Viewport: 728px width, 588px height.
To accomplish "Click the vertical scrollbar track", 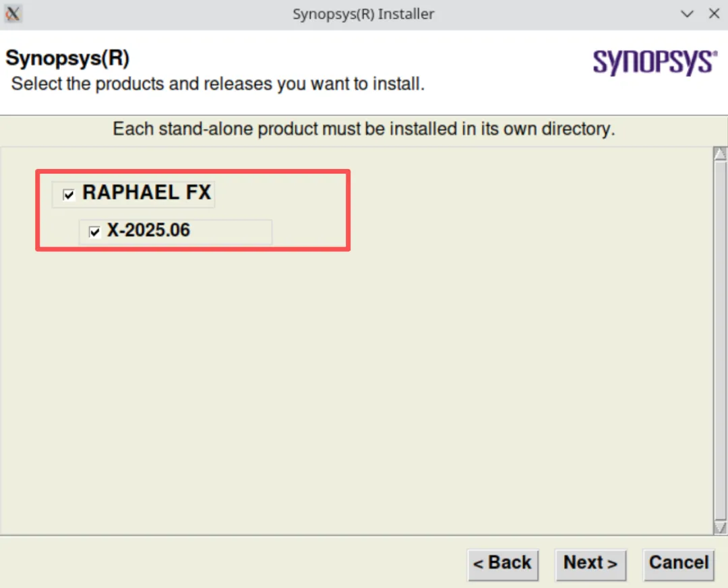I will tap(720, 340).
